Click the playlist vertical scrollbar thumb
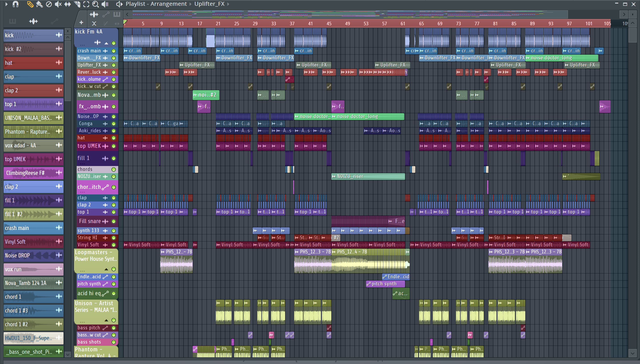The width and height of the screenshot is (640, 364). 632,35
